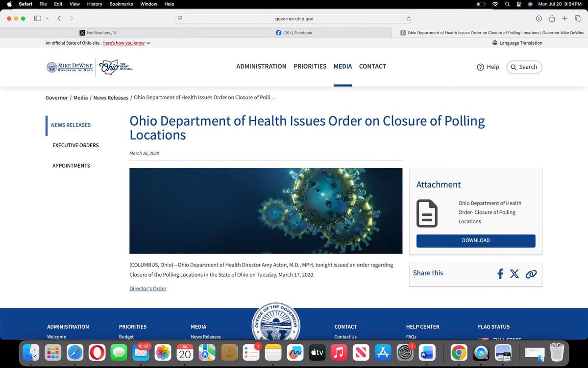Go forward to the next page
Image resolution: width=588 pixels, height=368 pixels.
point(72,19)
